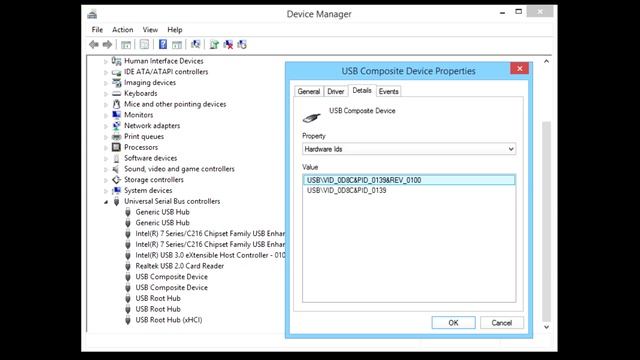Click the scroll up arrow of device tree

547,61
